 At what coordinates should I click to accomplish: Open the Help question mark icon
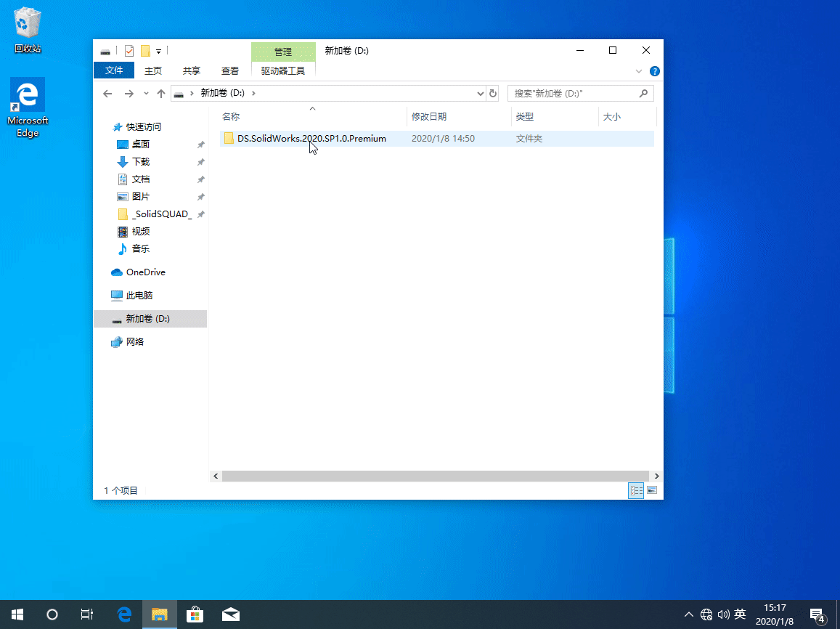click(655, 71)
